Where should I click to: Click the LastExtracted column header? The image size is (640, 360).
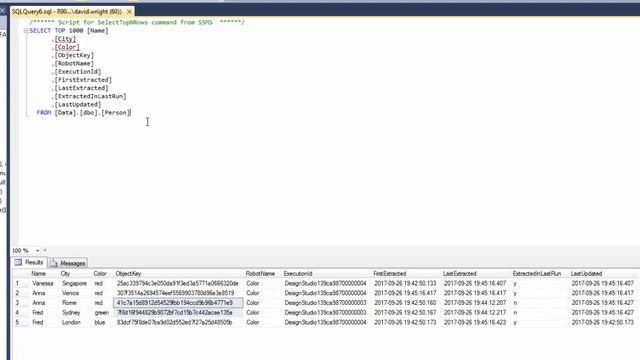[x=460, y=273]
